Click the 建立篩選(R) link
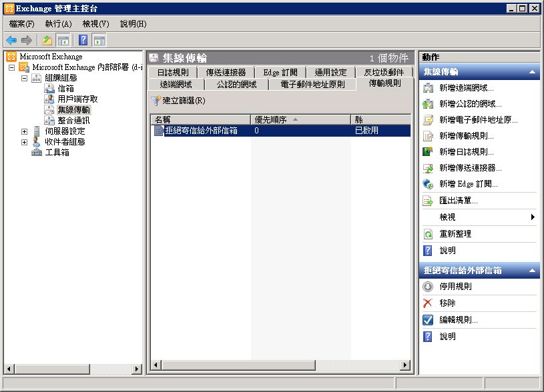This screenshot has height=392, width=544. click(184, 101)
